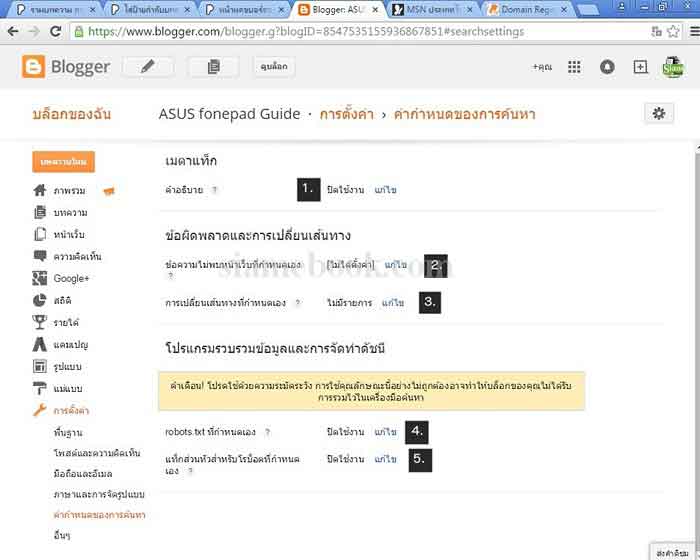
Task: Click ส่งคำติชม send feedback button
Action: pos(672,553)
